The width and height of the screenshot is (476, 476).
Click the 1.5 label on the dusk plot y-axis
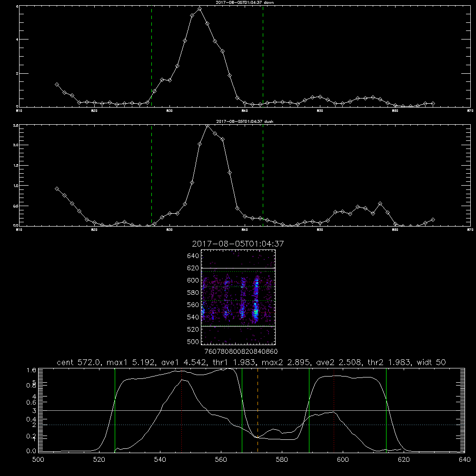click(16, 165)
